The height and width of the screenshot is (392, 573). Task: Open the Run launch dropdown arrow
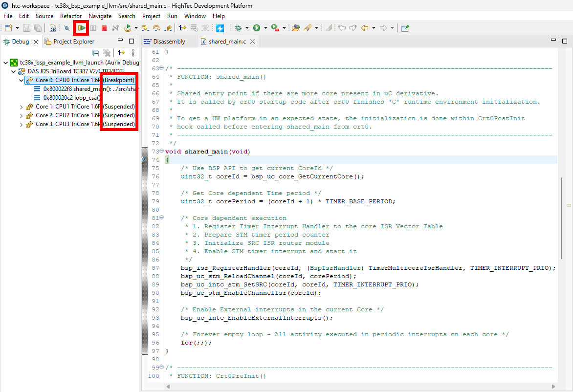[x=265, y=28]
